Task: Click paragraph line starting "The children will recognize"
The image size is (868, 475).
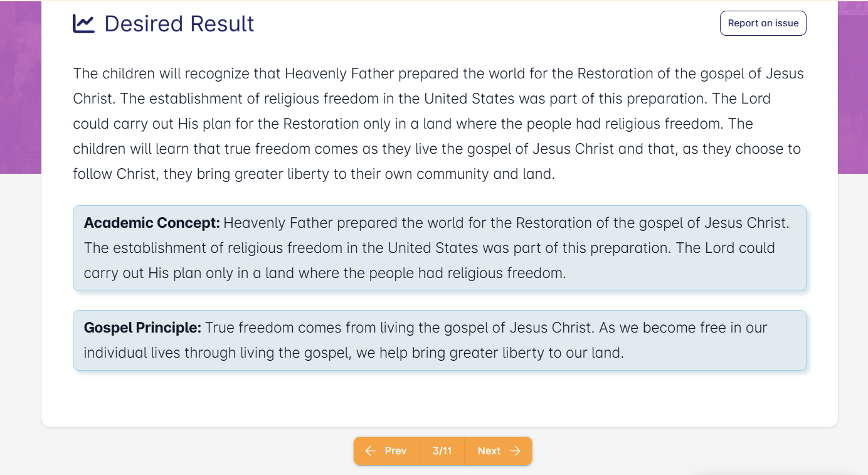Action: 438,73
